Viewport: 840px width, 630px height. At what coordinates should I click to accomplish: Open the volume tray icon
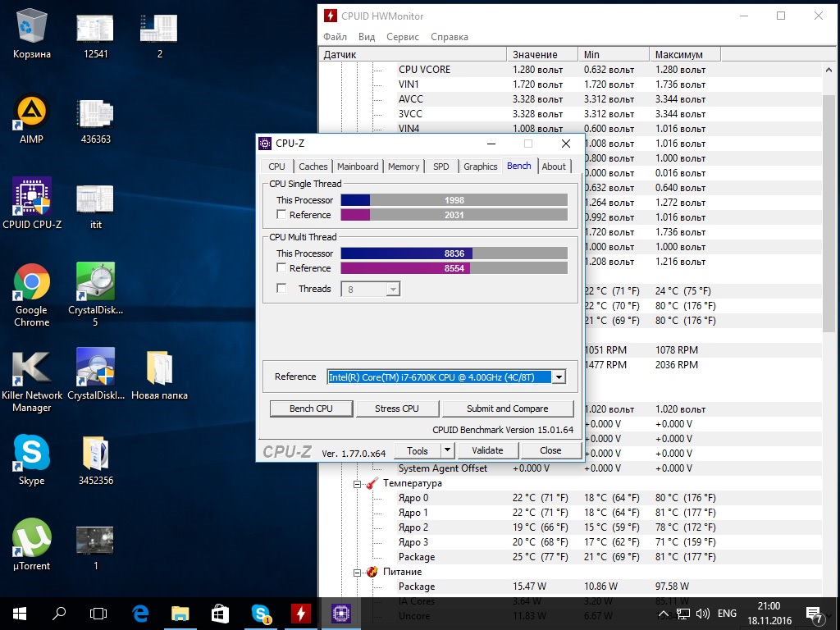702,614
